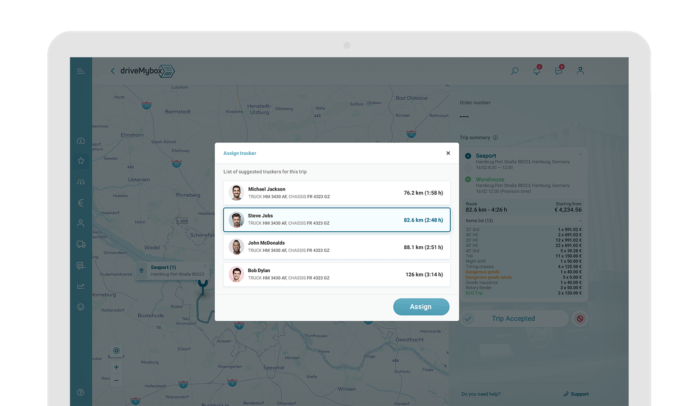Click John McDonalds' avatar photo
The image size is (700, 406).
coord(236,247)
